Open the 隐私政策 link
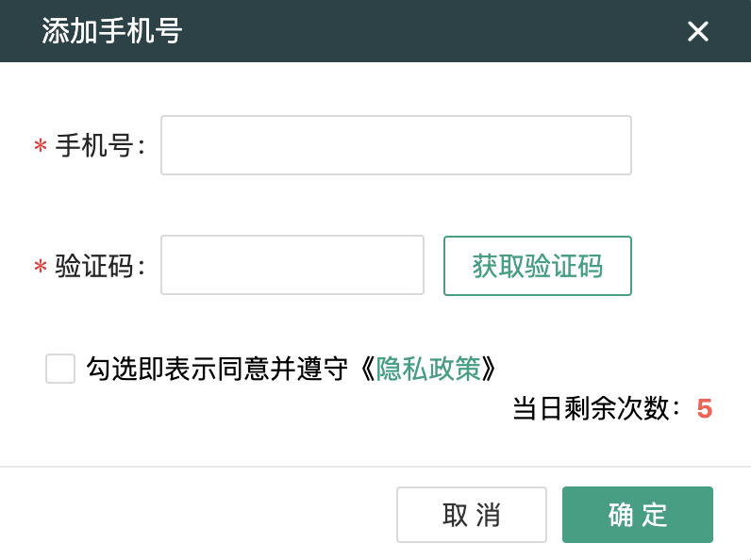 pos(428,369)
